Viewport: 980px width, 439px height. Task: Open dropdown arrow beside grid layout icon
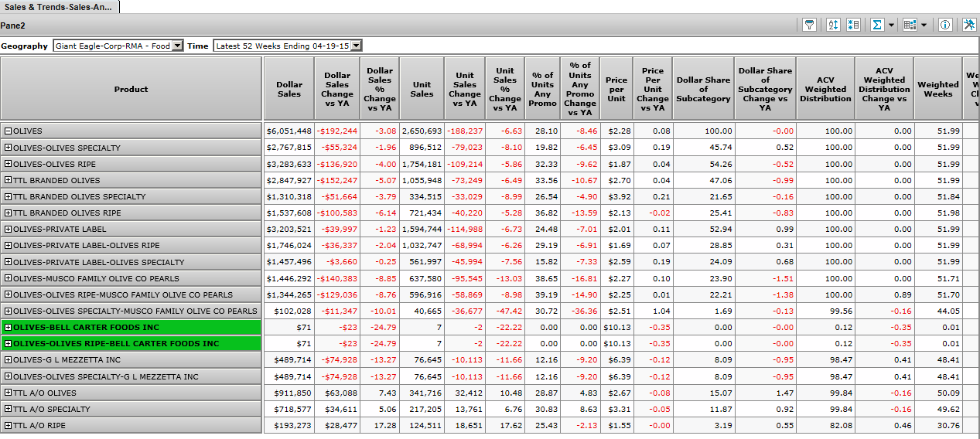(924, 26)
